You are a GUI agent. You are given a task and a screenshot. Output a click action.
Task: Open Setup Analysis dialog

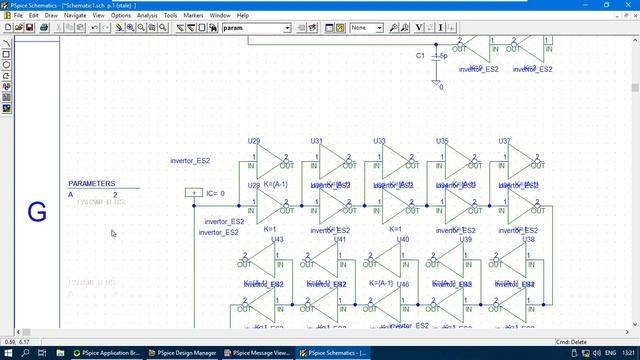click(x=329, y=28)
